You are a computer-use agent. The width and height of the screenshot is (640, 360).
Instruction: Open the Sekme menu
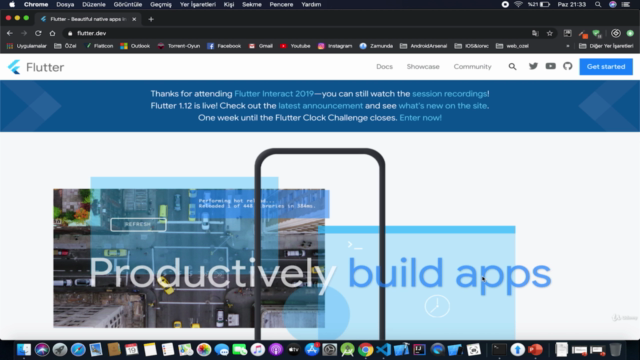(252, 4)
